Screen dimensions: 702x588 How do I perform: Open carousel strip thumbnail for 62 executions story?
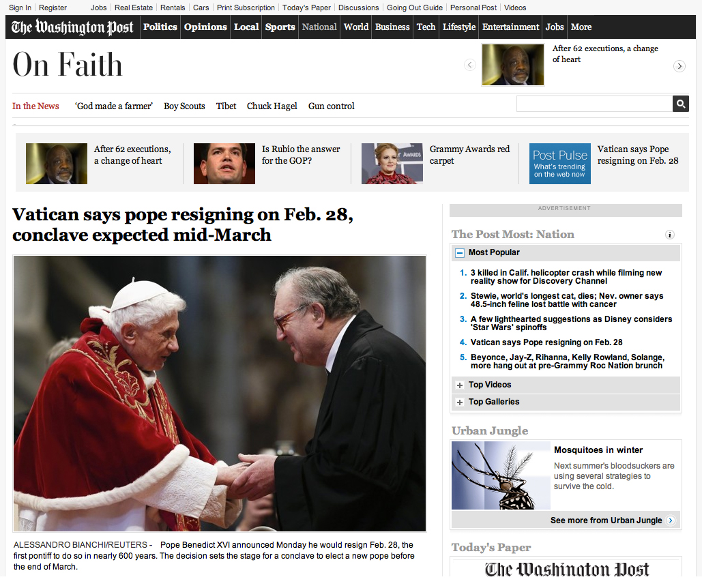pyautogui.click(x=57, y=163)
